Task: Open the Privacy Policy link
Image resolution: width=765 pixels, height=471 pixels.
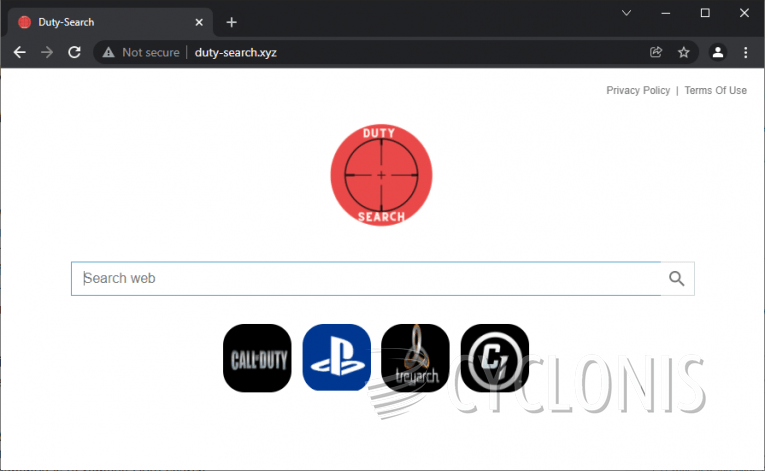Action: coord(638,91)
